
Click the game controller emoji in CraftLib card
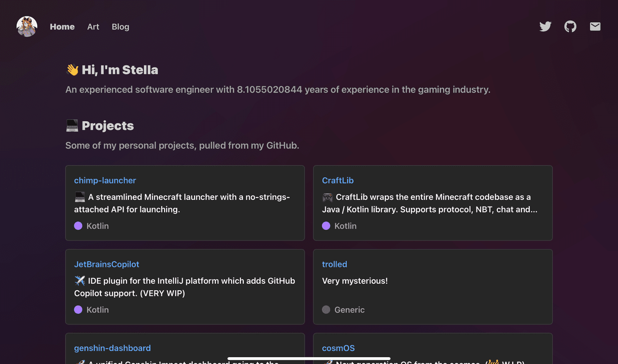pyautogui.click(x=327, y=197)
